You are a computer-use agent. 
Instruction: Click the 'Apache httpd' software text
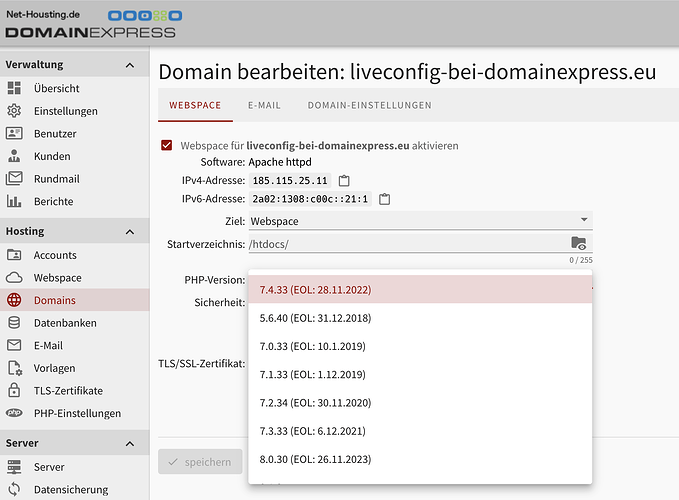[x=280, y=162]
